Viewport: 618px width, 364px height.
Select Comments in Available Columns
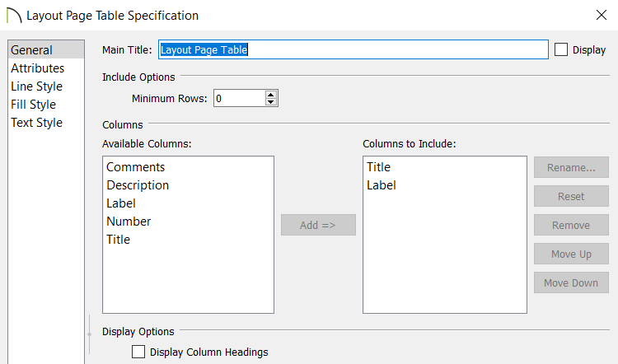pos(136,167)
